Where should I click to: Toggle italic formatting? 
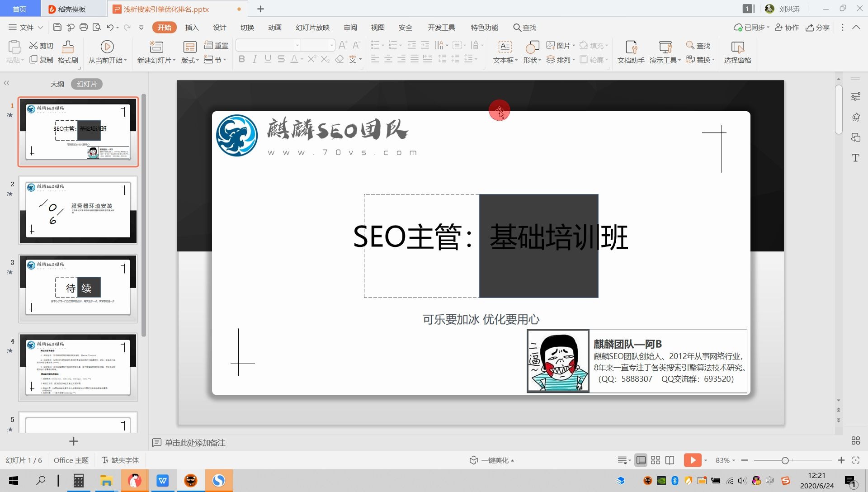[255, 59]
